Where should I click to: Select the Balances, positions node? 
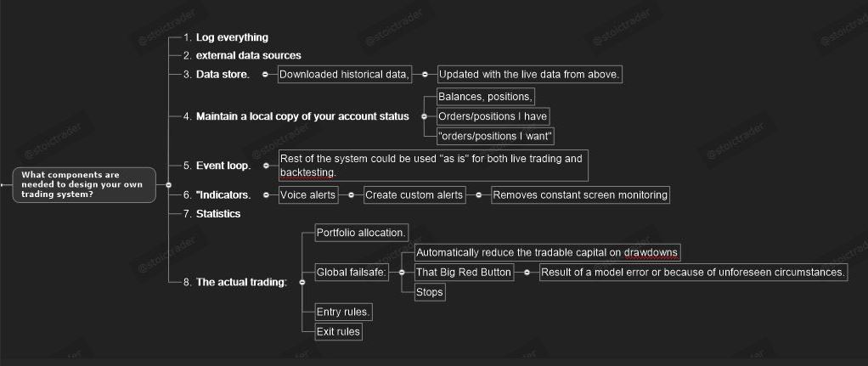tap(485, 97)
